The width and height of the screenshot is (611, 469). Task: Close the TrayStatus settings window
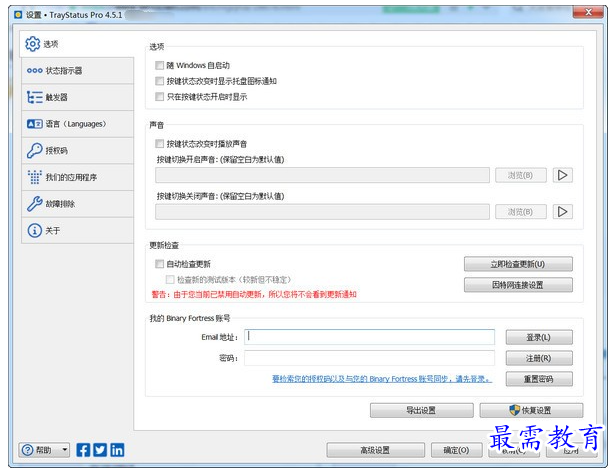(588, 12)
